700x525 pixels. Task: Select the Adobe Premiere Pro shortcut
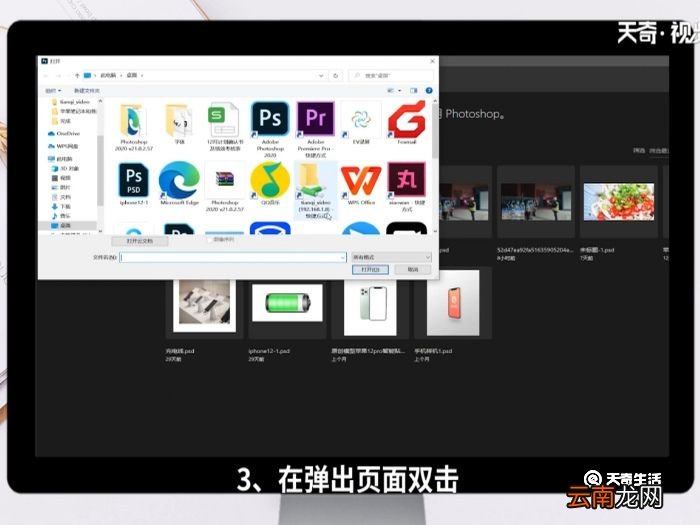point(316,119)
